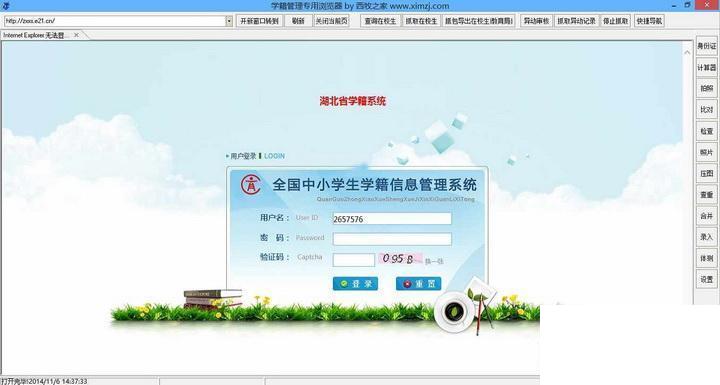Open the 快捷导航 quick navigation button

[649, 21]
